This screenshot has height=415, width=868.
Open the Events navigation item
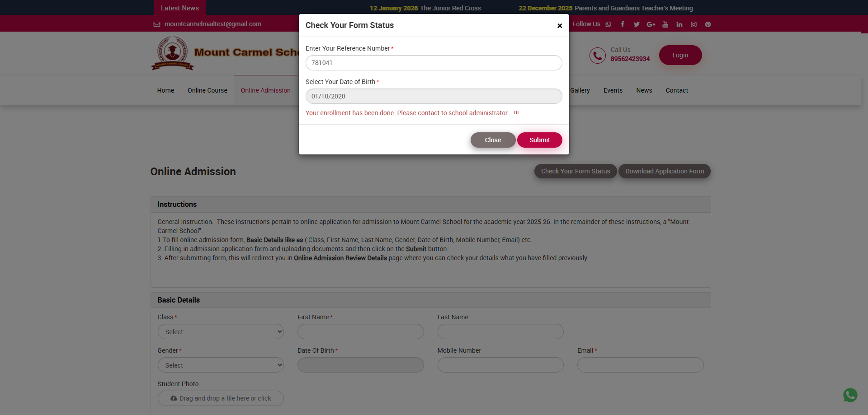coord(613,90)
